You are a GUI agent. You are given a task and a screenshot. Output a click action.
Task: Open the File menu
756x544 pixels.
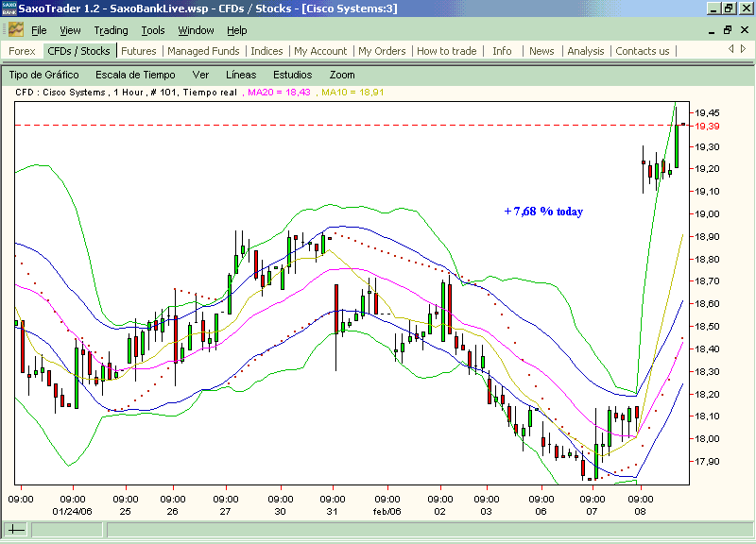tap(39, 30)
